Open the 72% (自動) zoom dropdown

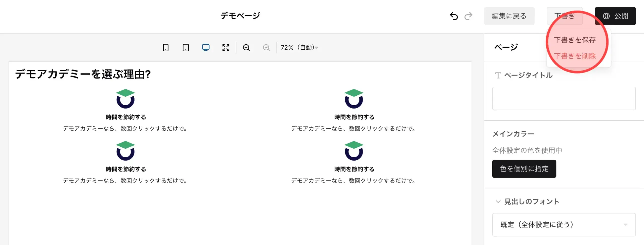click(300, 48)
